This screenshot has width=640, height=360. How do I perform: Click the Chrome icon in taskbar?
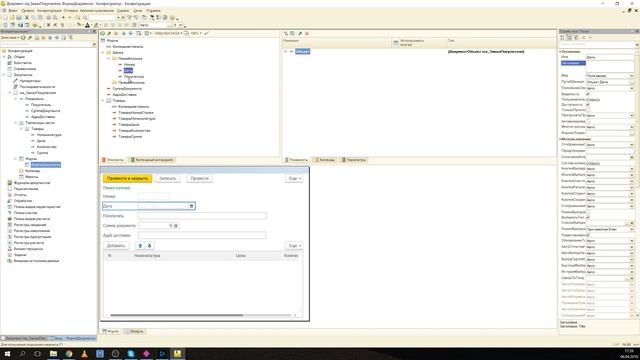pyautogui.click(x=69, y=354)
